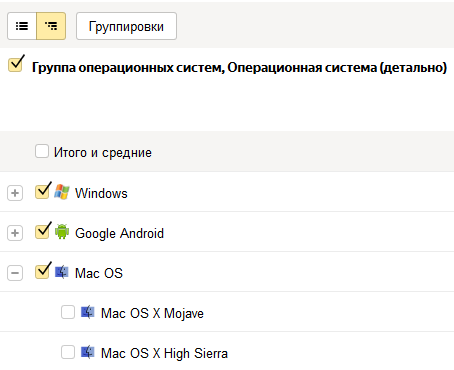Screen dimensions: 454x370
Task: Click the Mac OS Finder icon
Action: tap(62, 272)
